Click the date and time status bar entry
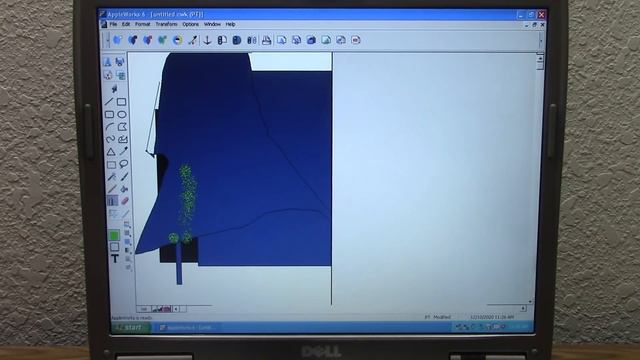 [x=492, y=317]
